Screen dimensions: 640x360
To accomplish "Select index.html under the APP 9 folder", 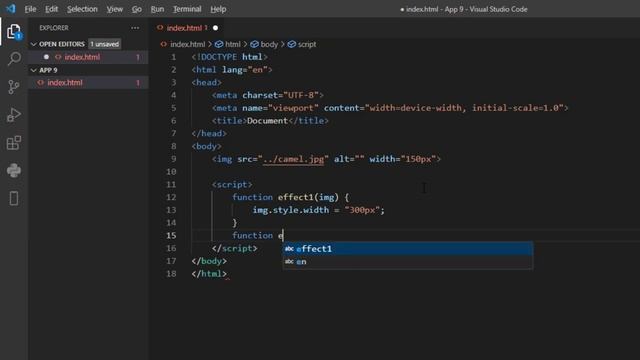I will coord(88,82).
